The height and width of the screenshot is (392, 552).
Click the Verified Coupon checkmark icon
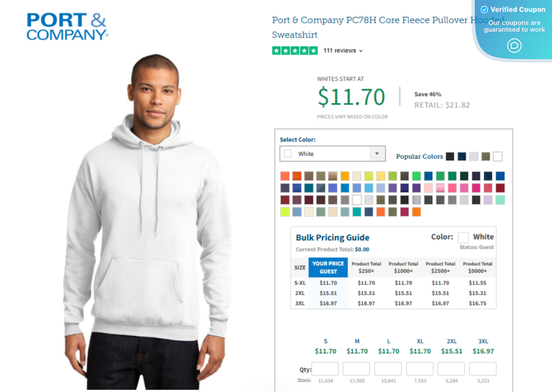(484, 10)
